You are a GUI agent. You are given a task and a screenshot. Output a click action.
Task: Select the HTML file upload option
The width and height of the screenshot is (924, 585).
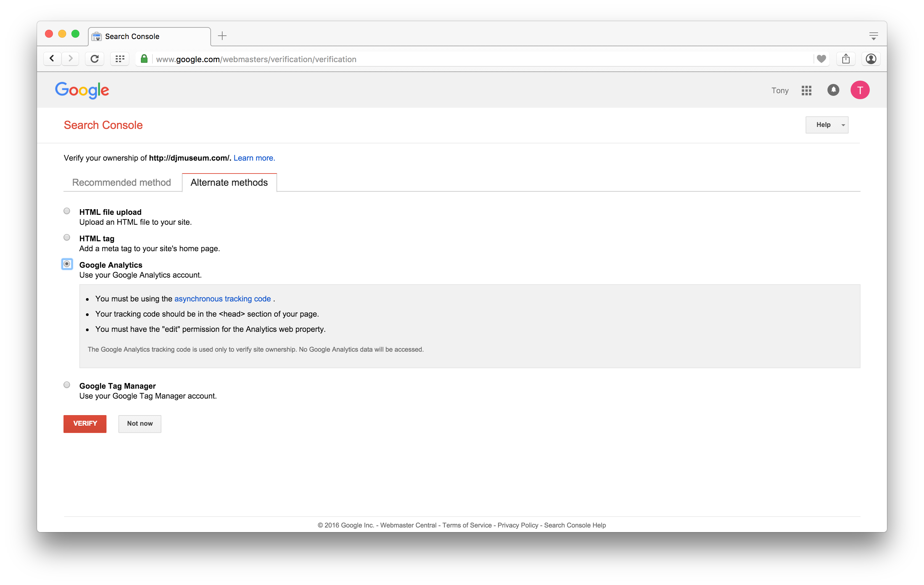pyautogui.click(x=67, y=211)
